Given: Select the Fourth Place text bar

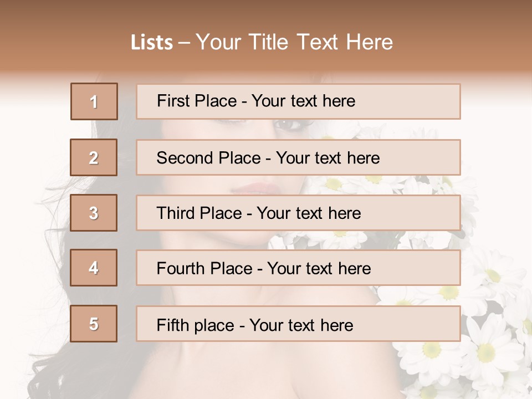Looking at the screenshot, I should (298, 268).
